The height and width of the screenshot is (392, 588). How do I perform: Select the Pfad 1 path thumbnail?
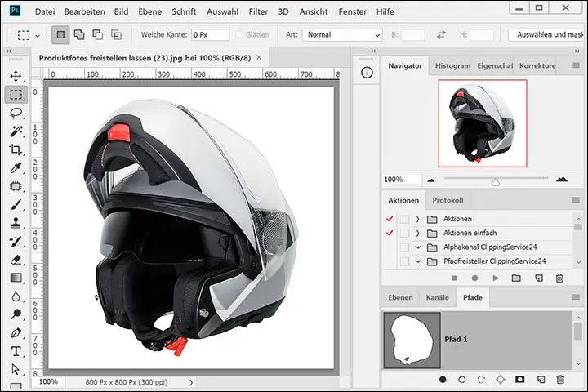coord(412,339)
